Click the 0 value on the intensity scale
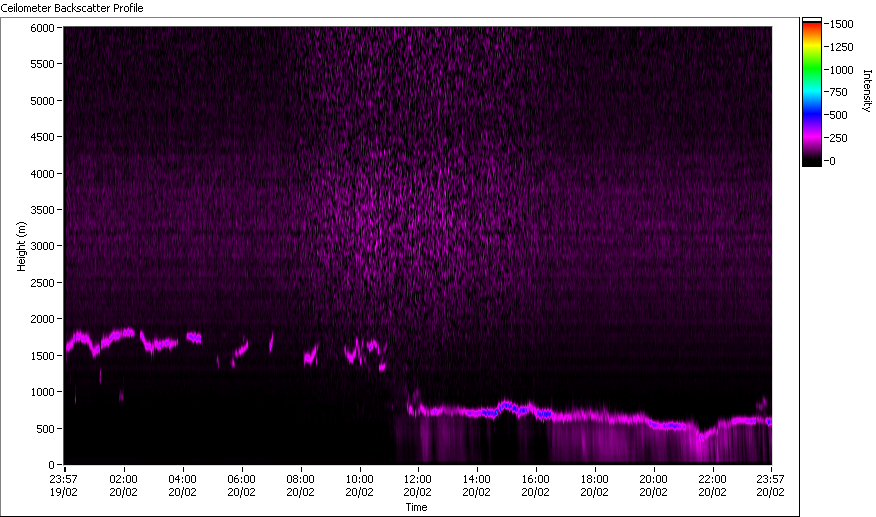 point(832,161)
